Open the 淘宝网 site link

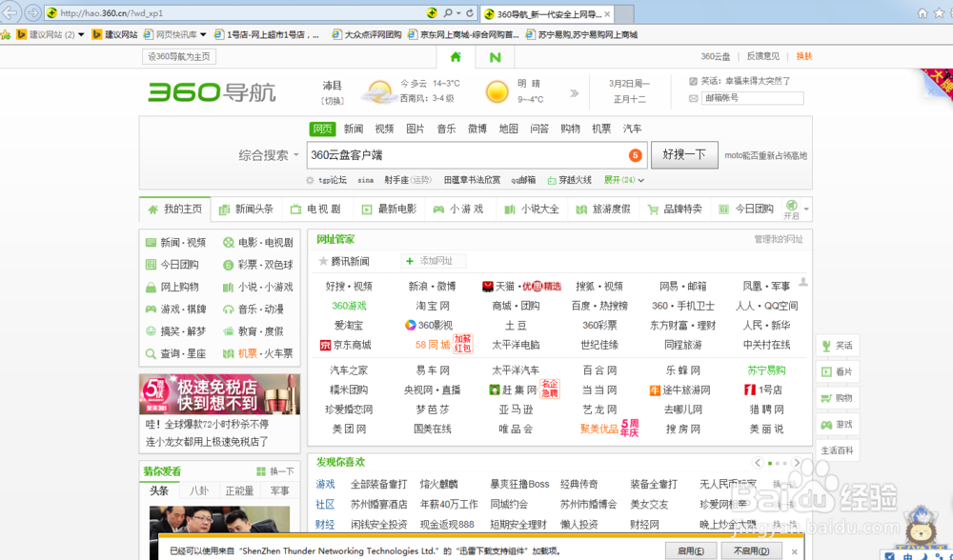pyautogui.click(x=433, y=306)
